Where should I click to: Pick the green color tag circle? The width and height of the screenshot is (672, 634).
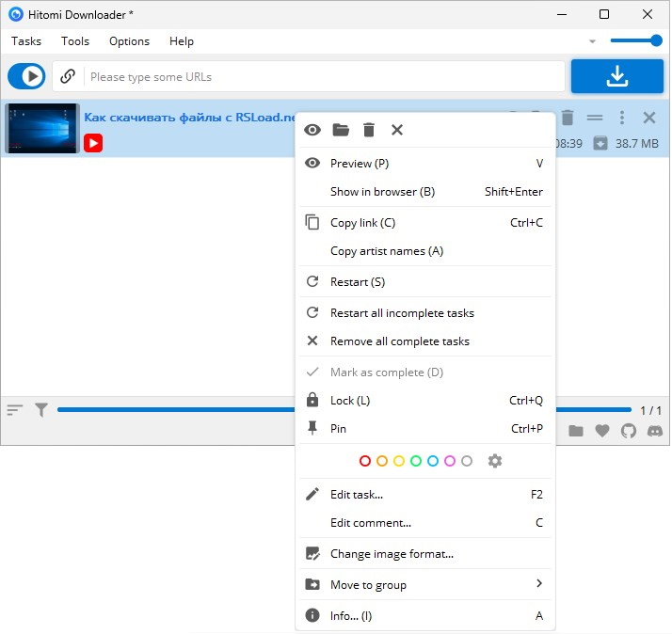point(416,461)
